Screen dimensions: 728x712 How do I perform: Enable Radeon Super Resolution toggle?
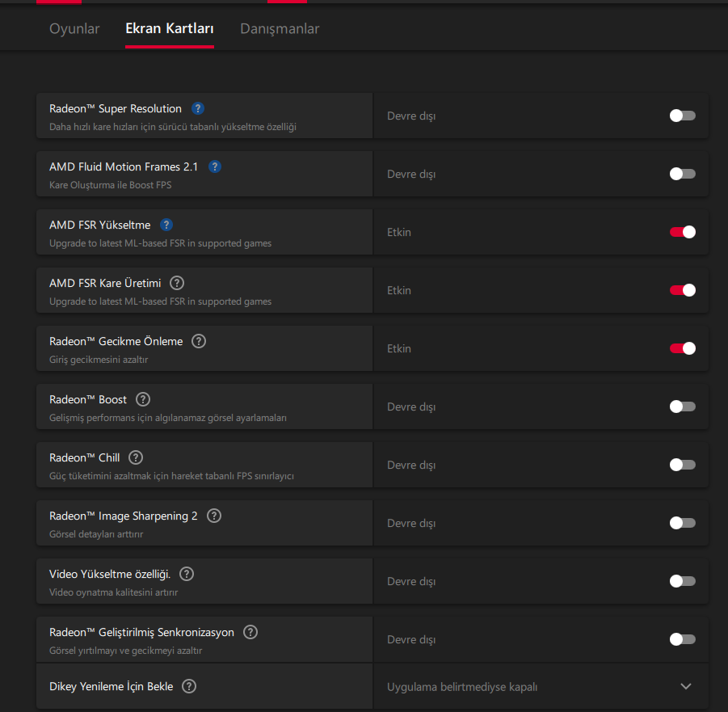point(683,116)
